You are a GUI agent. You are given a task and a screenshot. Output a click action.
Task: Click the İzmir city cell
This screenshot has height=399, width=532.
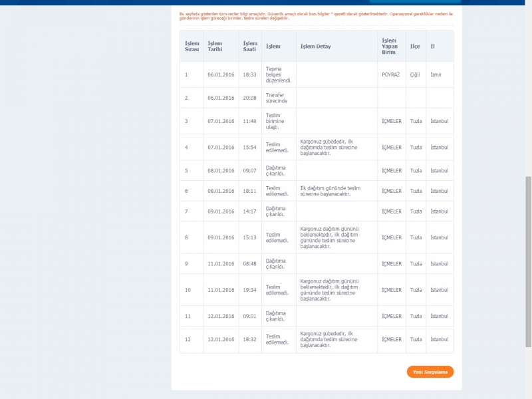click(x=436, y=74)
